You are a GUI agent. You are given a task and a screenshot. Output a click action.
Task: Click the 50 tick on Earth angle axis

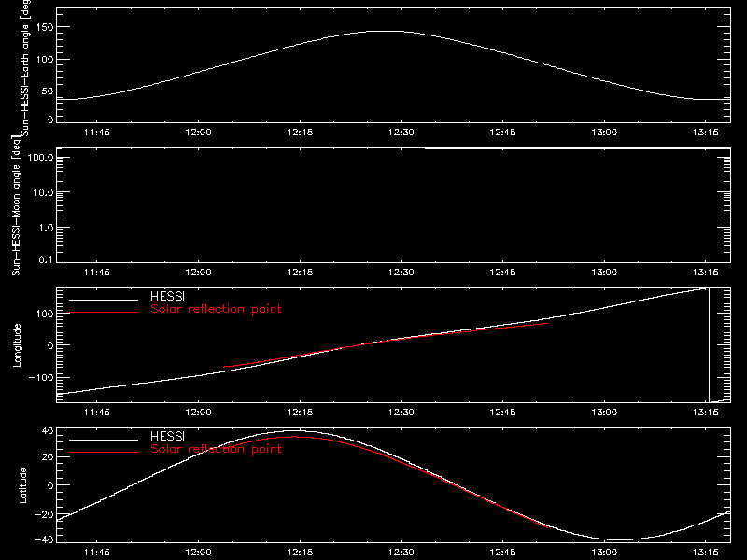[x=48, y=91]
